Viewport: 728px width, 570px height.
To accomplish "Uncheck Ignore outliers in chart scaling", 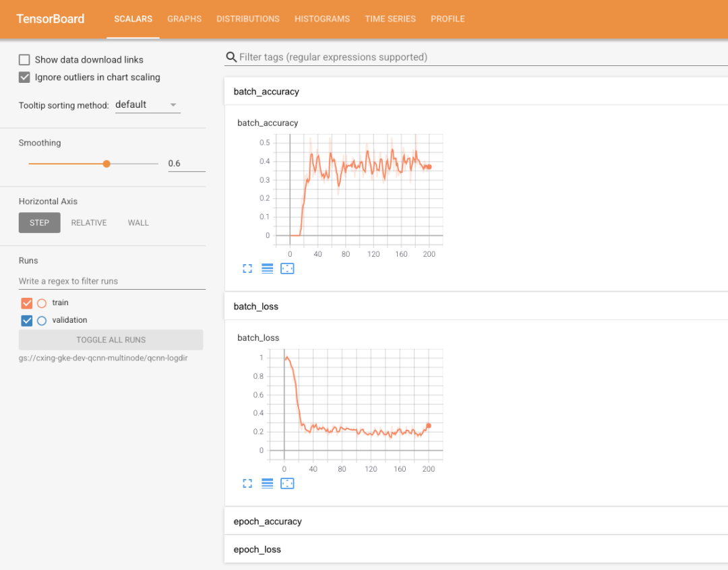I will point(25,77).
